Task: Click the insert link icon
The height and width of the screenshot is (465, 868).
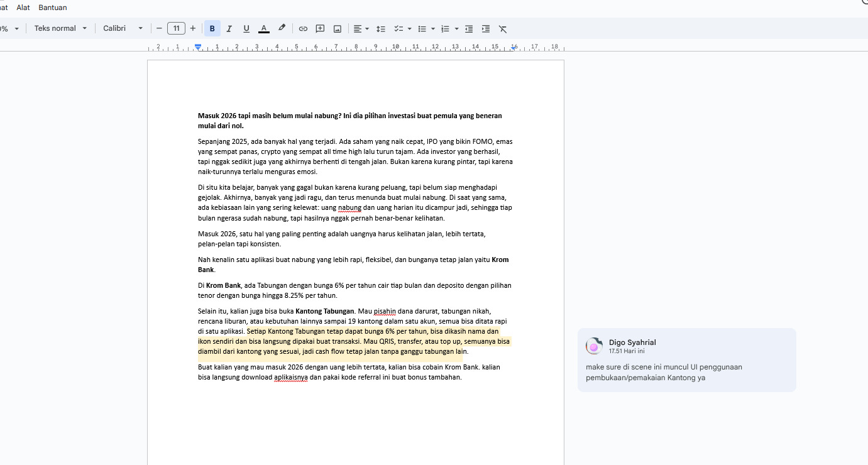Action: click(x=303, y=28)
